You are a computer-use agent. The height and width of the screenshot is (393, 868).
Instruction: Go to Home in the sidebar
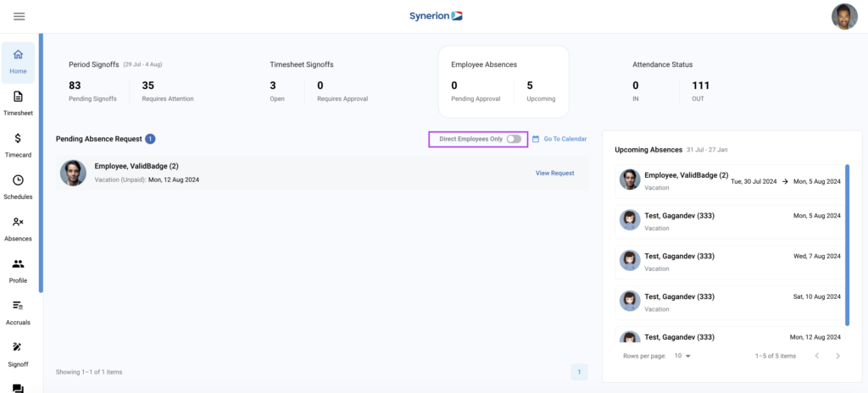tap(19, 63)
